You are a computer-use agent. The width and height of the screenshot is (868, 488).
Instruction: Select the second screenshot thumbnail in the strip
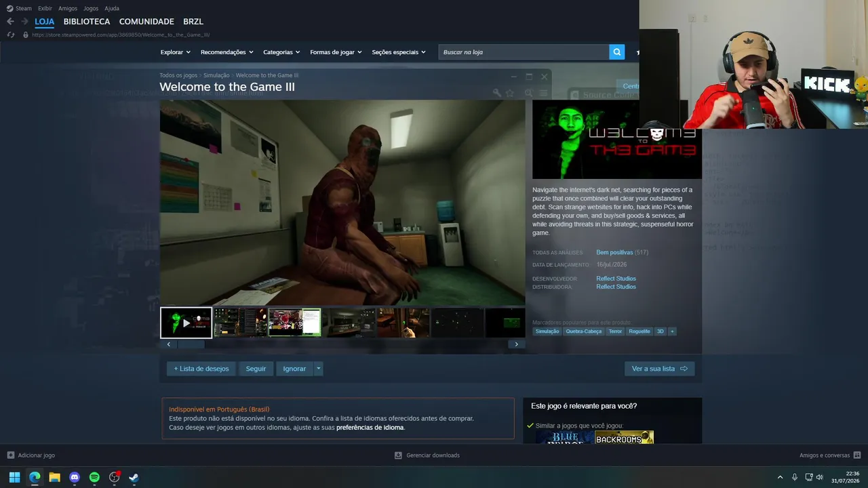tap(240, 323)
